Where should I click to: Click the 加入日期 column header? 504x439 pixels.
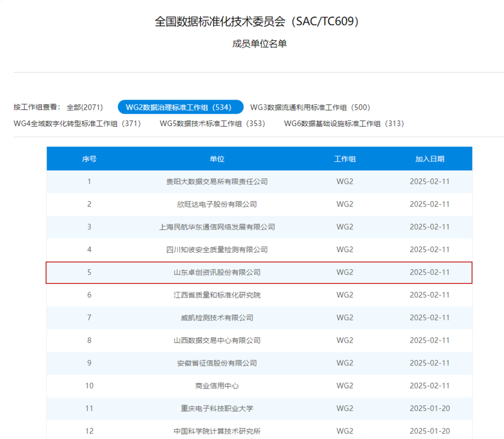coord(430,159)
